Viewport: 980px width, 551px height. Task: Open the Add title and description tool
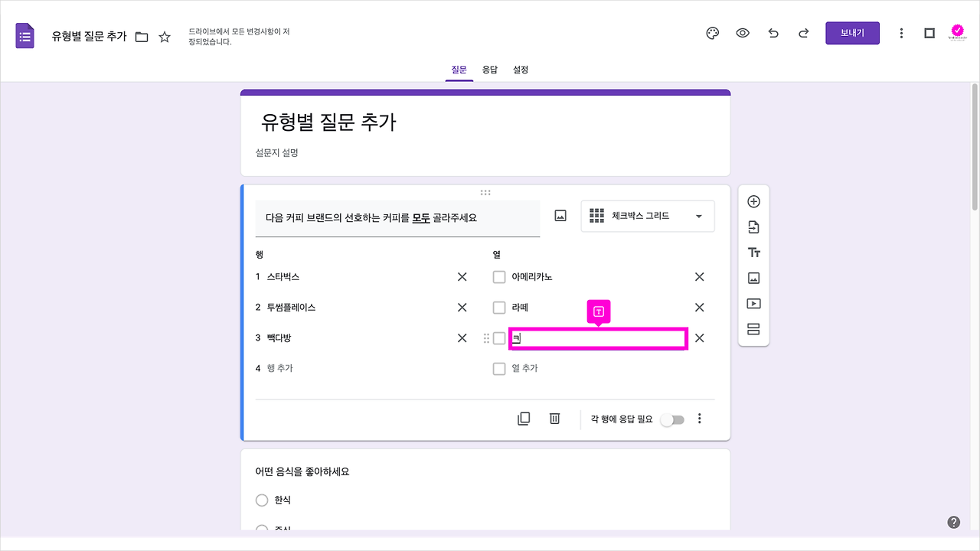tap(753, 252)
